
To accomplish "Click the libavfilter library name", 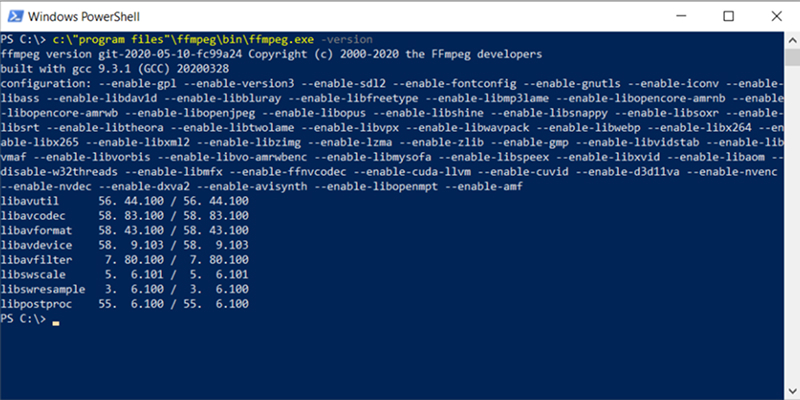I will click(37, 260).
